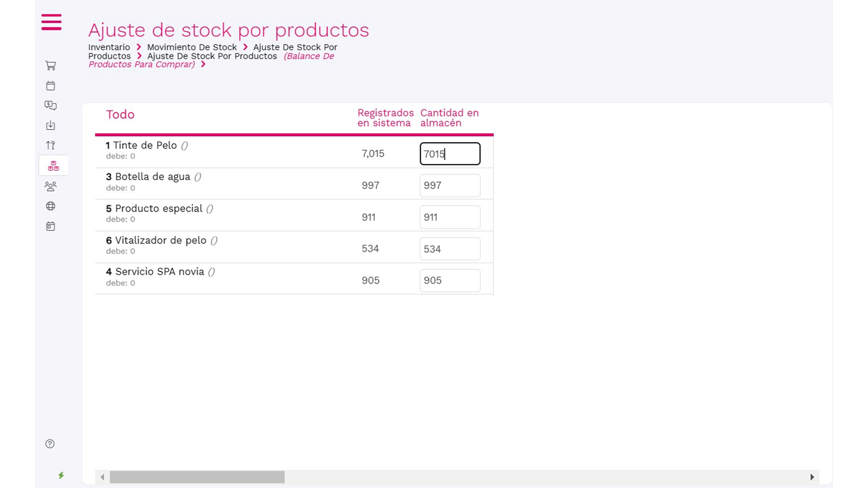Viewport: 868px width, 488px height.
Task: Open the help question mark icon
Action: [x=50, y=444]
